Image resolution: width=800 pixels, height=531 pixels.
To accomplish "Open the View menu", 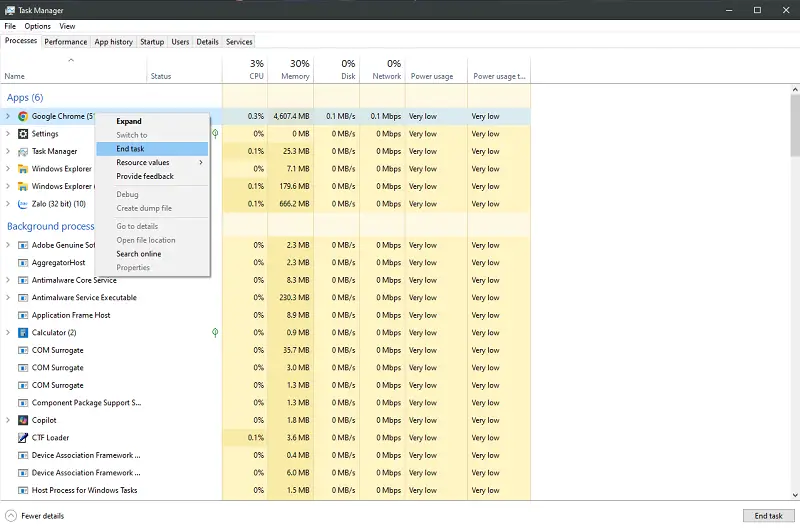I will coord(67,26).
